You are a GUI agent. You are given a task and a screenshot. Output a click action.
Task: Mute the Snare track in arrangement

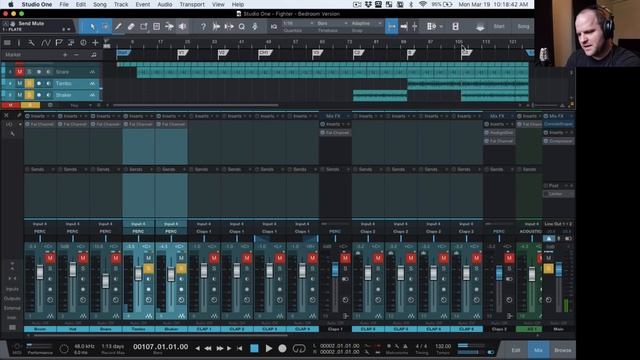[19, 72]
